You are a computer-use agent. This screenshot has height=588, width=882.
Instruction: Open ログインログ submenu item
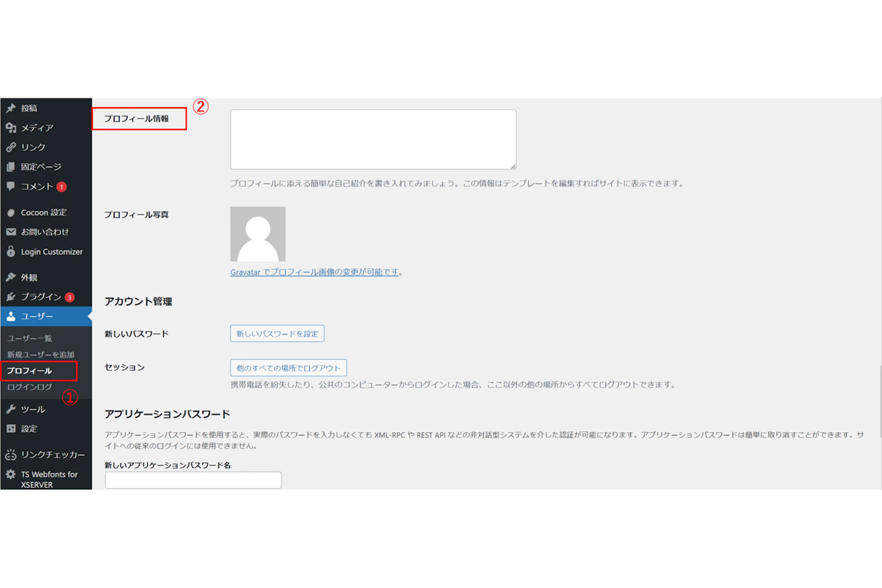click(29, 387)
